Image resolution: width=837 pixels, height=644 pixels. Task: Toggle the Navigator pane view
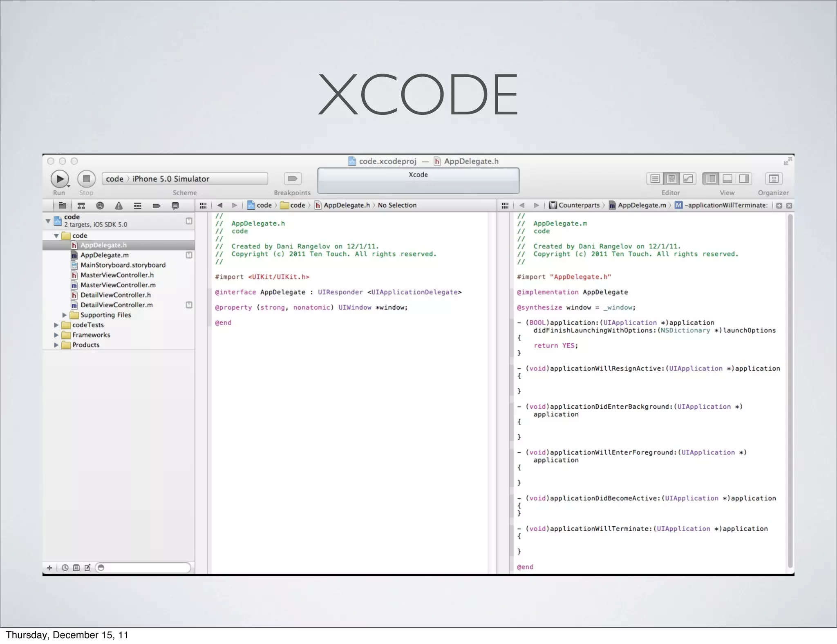click(x=711, y=179)
